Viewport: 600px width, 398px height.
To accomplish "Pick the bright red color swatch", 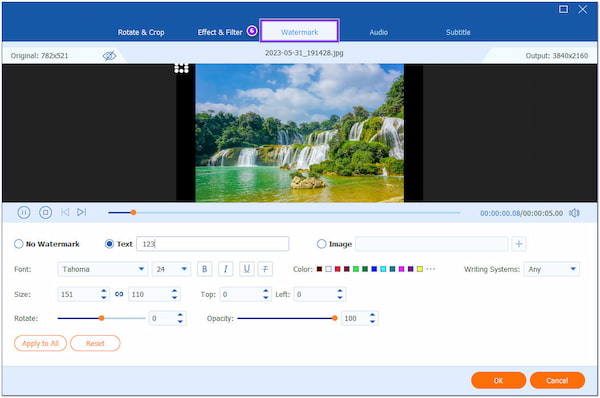I will (338, 269).
